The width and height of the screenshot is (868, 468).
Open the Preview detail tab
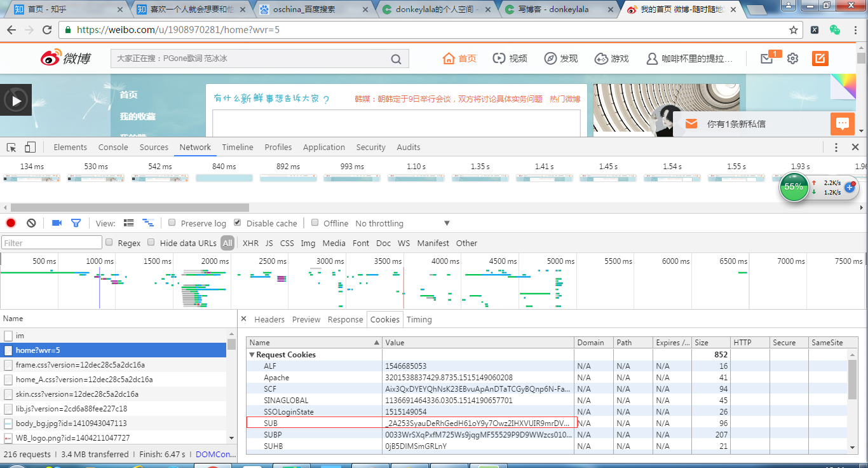pyautogui.click(x=306, y=319)
